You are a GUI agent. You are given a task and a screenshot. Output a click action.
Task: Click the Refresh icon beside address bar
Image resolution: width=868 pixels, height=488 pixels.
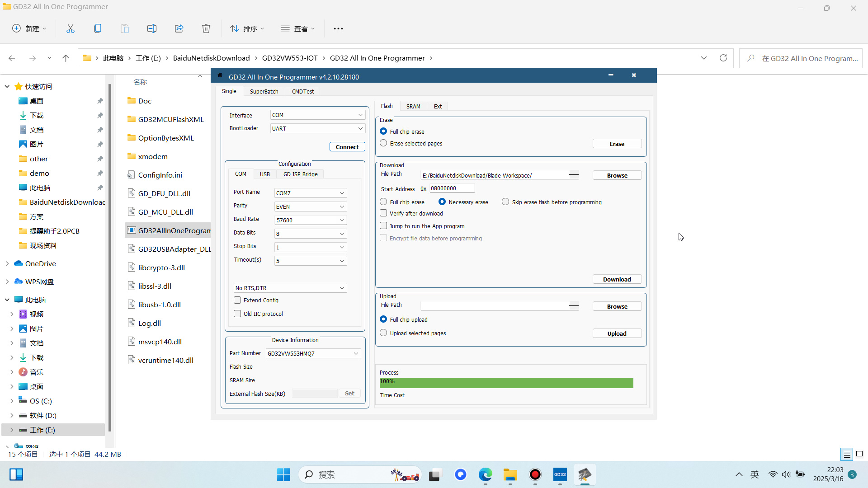click(723, 58)
